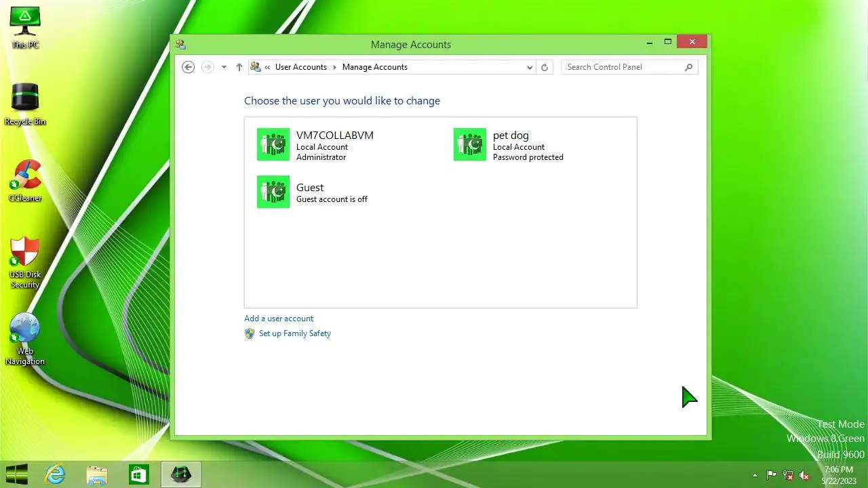Click the Guest account picture

(273, 192)
